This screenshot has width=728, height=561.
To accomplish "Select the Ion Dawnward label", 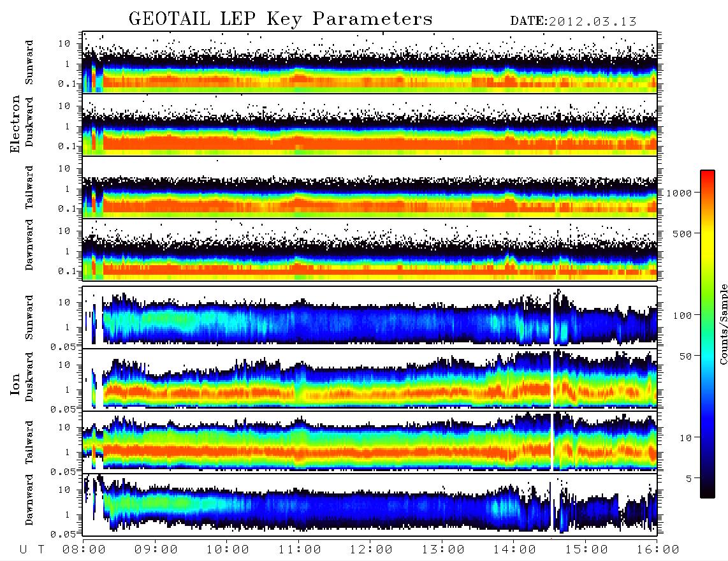I will pos(29,500).
